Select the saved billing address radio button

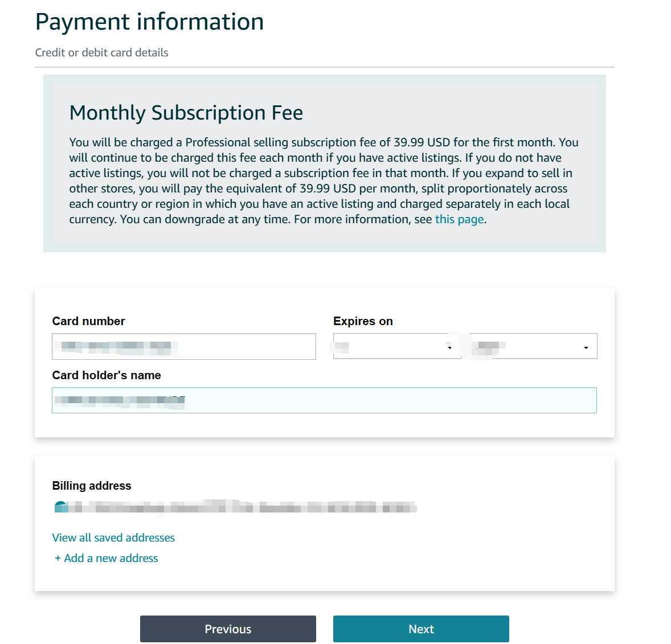[x=60, y=507]
